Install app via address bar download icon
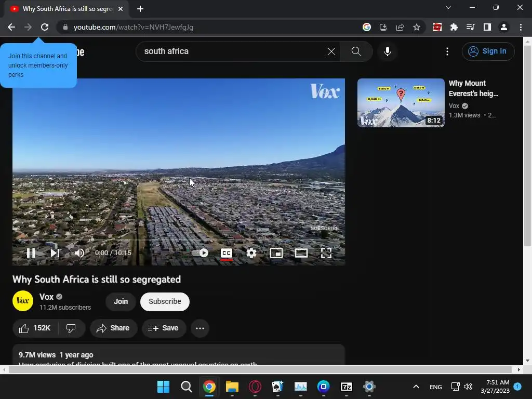The image size is (532, 399). pyautogui.click(x=383, y=27)
